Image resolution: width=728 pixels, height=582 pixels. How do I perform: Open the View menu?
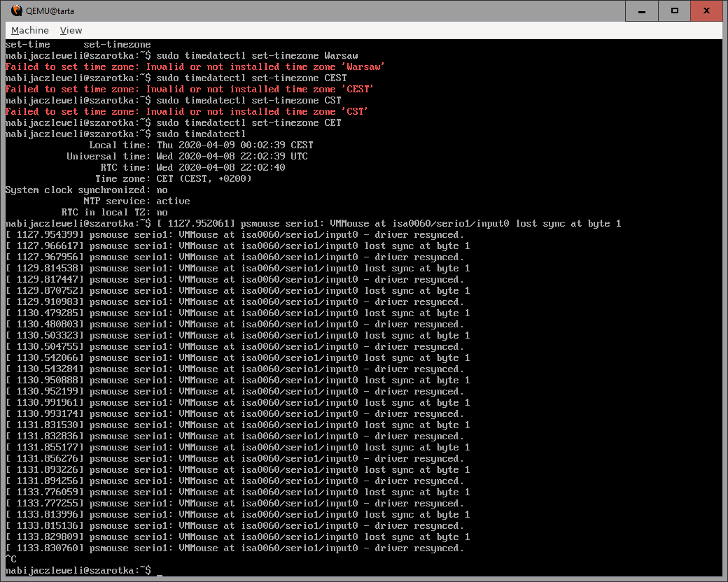pos(71,30)
